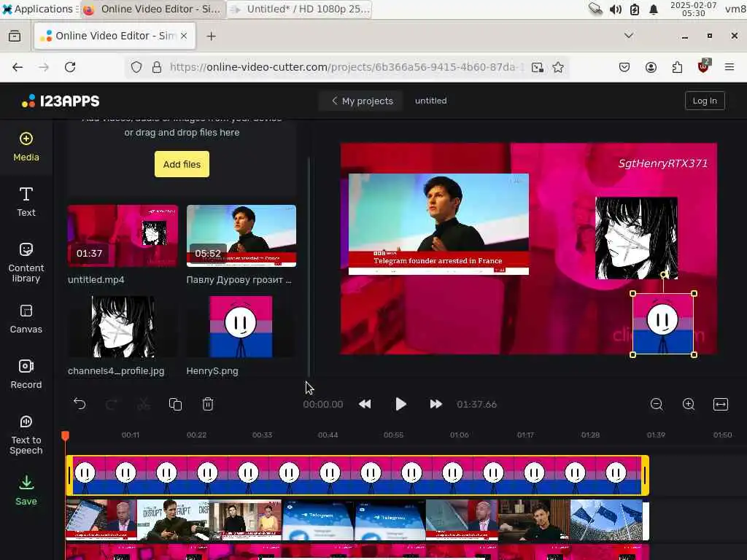Viewport: 747px width, 560px height.
Task: Click the manga portrait image in preview
Action: (636, 238)
